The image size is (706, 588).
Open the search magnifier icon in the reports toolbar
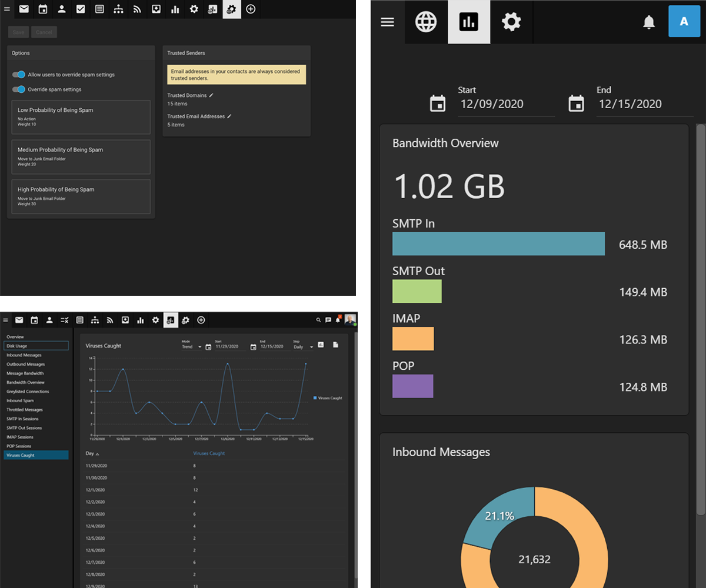tap(319, 320)
